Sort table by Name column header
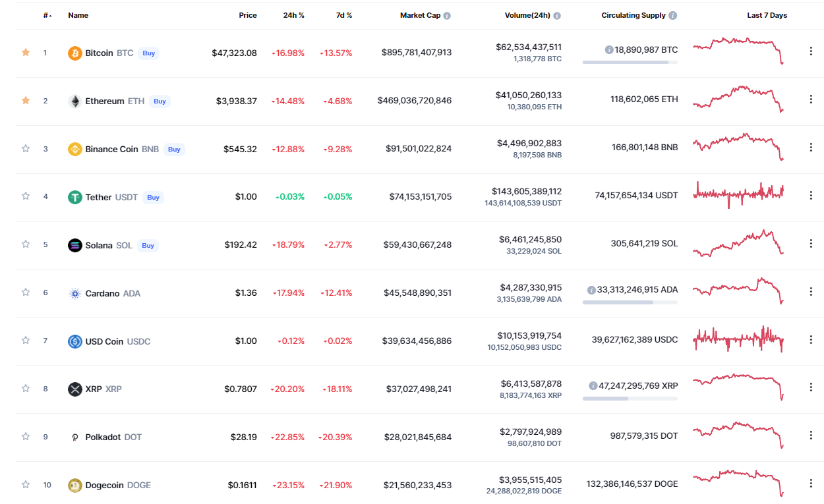The image size is (824, 504). click(x=78, y=15)
